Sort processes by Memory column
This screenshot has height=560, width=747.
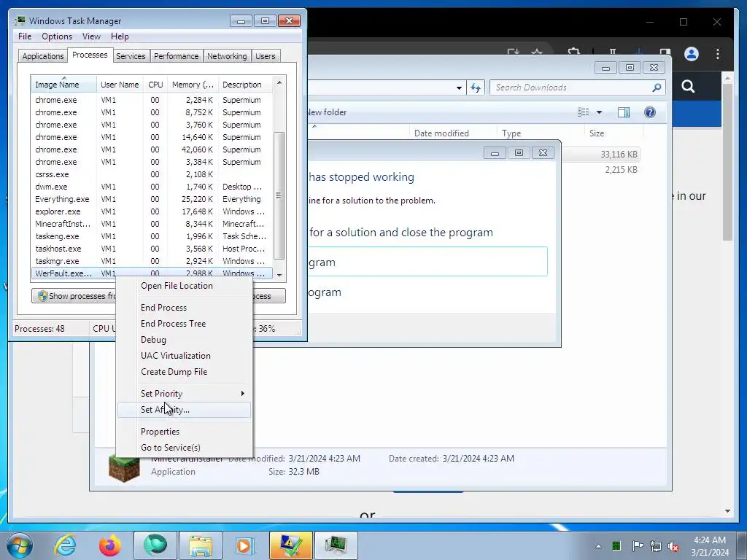point(193,85)
